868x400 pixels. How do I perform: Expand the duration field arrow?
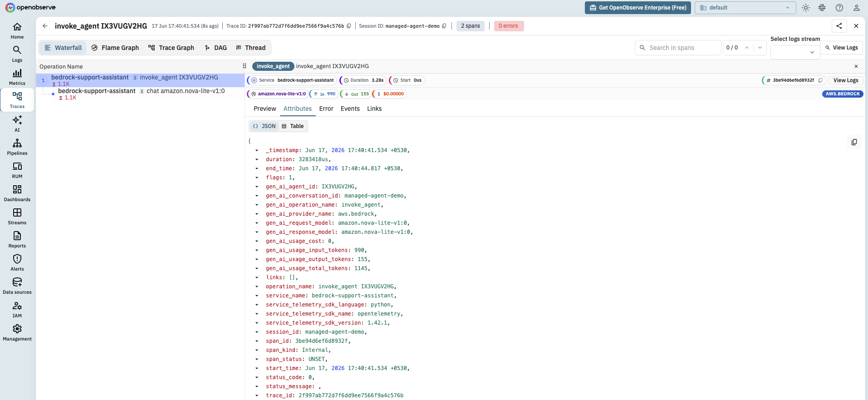tap(257, 159)
